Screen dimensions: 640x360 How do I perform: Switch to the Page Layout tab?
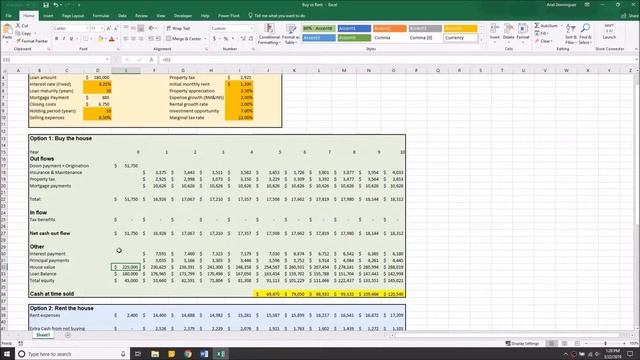click(73, 16)
